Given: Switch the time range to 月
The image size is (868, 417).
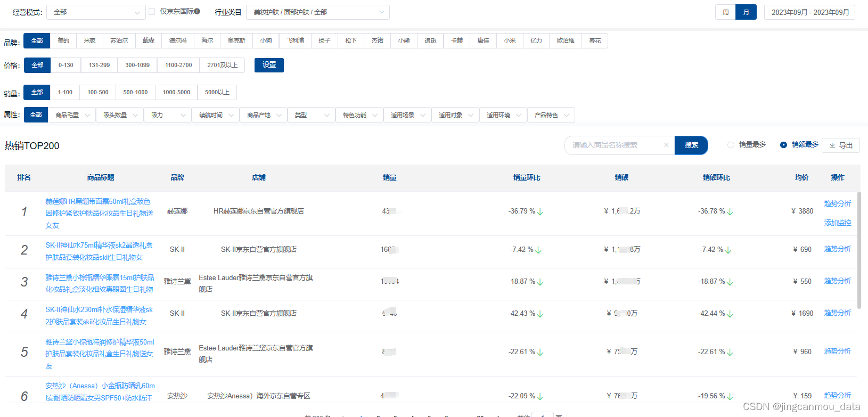Looking at the screenshot, I should coord(746,12).
